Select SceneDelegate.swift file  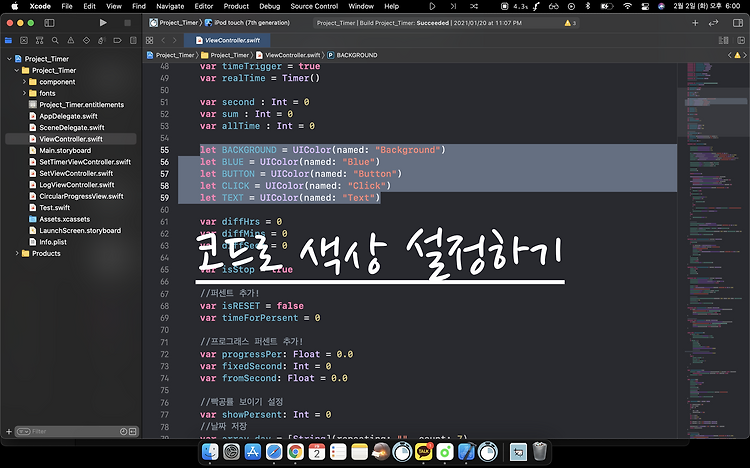click(x=67, y=127)
